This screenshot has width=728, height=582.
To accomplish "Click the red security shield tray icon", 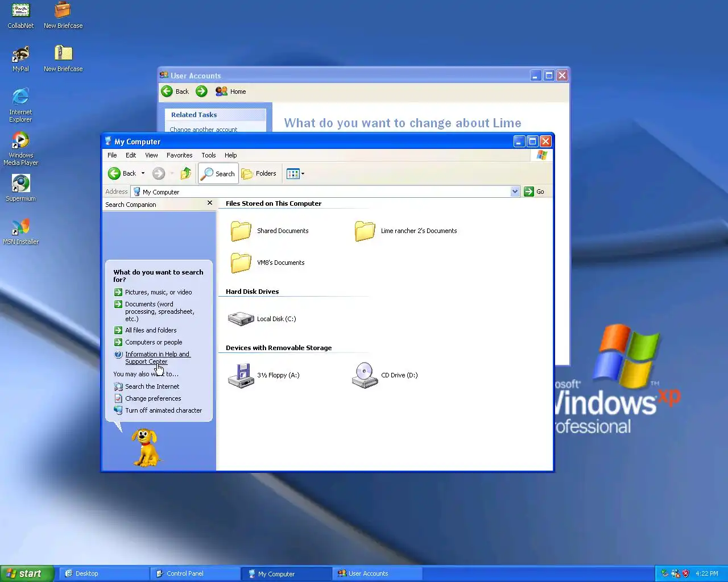I will [x=686, y=573].
